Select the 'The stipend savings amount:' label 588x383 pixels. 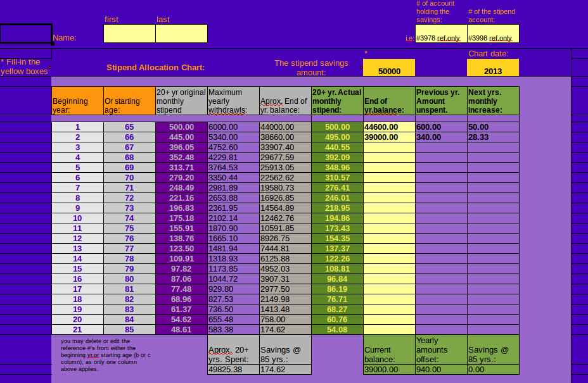pos(311,68)
